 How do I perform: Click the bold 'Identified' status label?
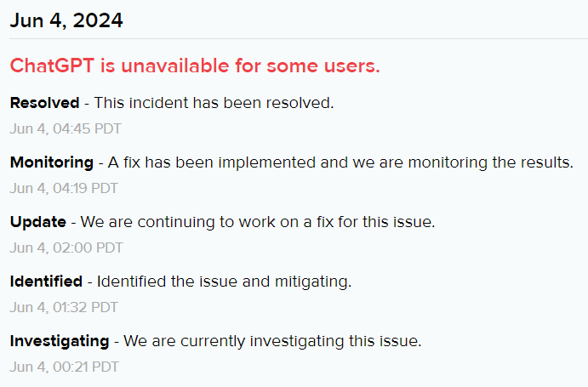tap(46, 281)
